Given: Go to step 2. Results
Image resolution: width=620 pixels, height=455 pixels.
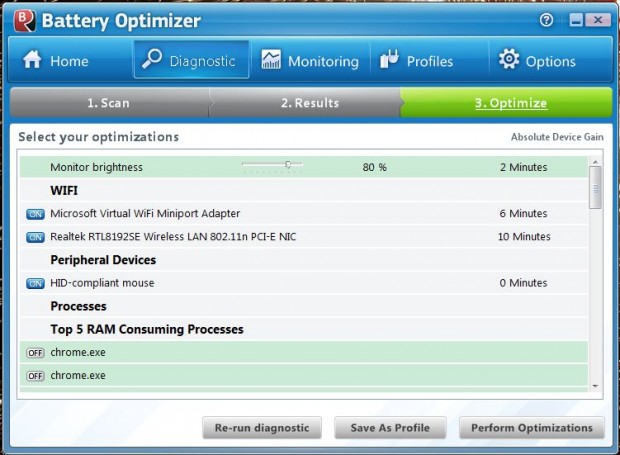Looking at the screenshot, I should coord(305,103).
